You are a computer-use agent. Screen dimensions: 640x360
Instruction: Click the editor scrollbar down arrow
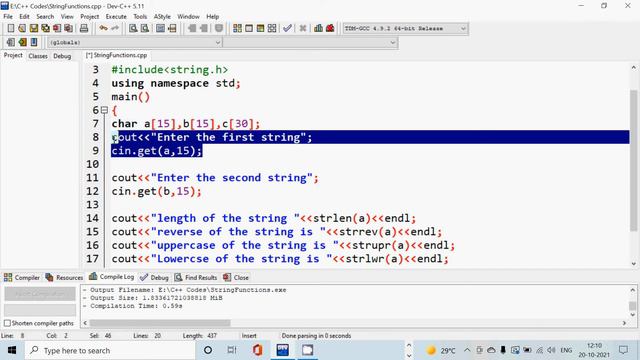point(633,264)
